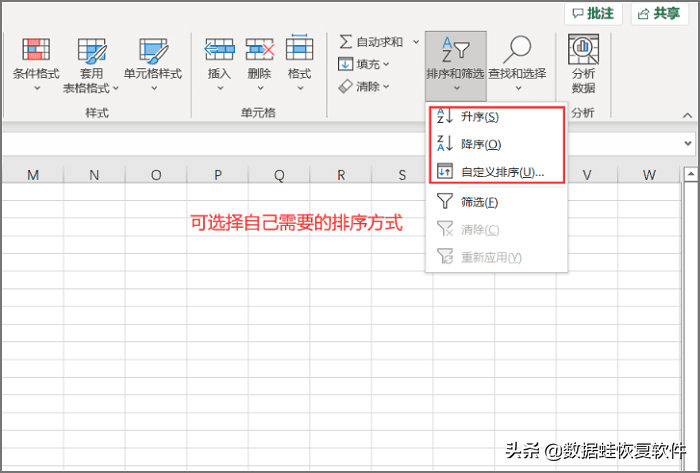Expand the 格式 dropdown arrow
This screenshot has height=473, width=700.
(x=300, y=88)
